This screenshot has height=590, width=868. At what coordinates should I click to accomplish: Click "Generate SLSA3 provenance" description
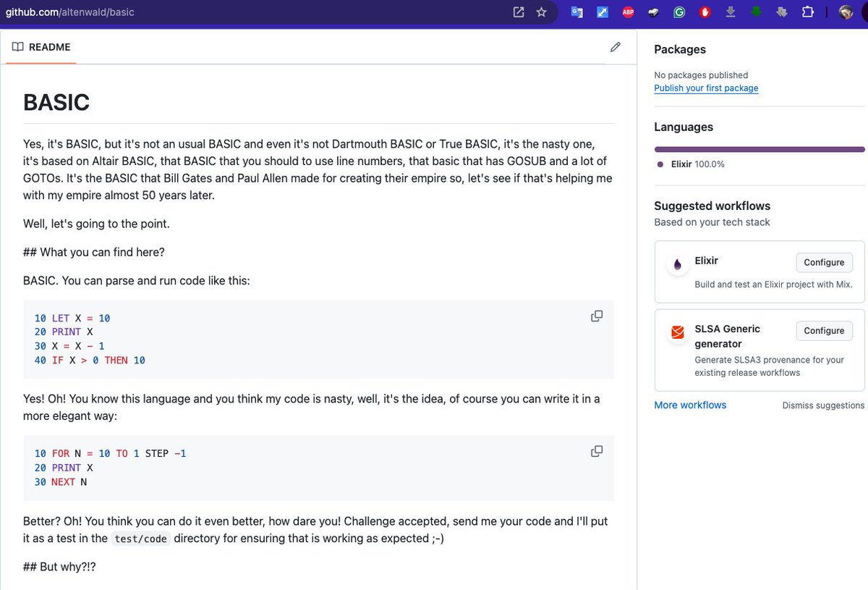click(x=769, y=366)
